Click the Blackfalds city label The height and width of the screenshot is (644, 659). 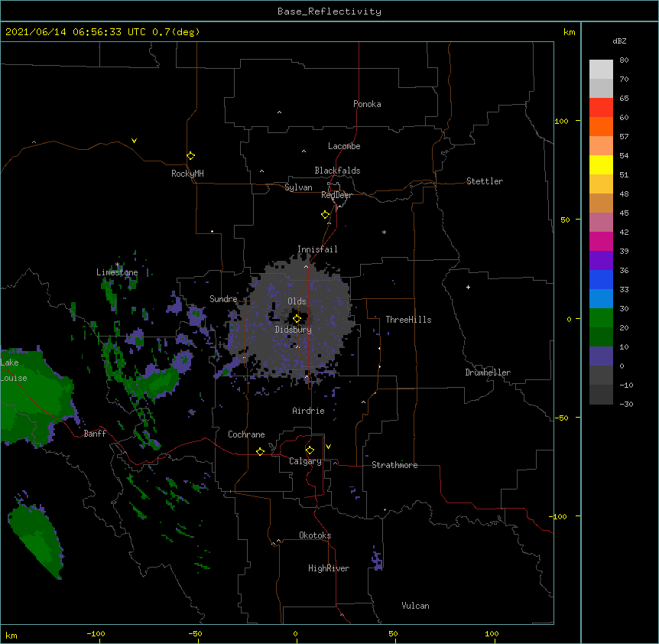[337, 171]
